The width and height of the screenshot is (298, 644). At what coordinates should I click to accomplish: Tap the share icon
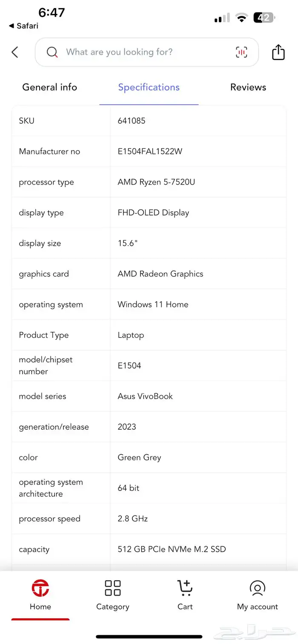coord(278,52)
